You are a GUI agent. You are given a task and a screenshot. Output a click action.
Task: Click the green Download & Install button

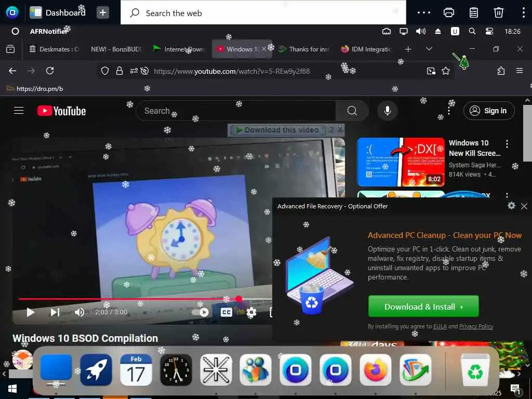point(423,307)
